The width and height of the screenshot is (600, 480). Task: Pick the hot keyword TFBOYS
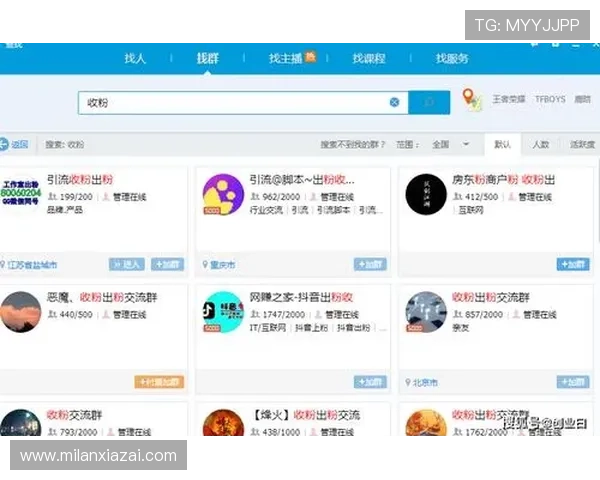click(550, 99)
